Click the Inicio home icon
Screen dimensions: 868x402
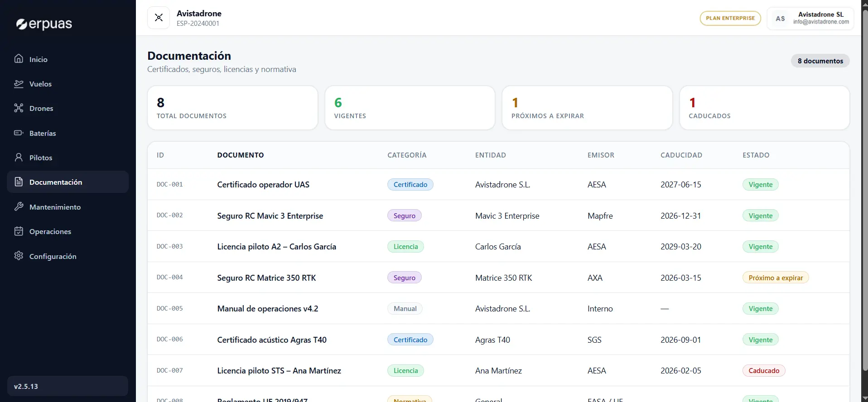tap(19, 59)
